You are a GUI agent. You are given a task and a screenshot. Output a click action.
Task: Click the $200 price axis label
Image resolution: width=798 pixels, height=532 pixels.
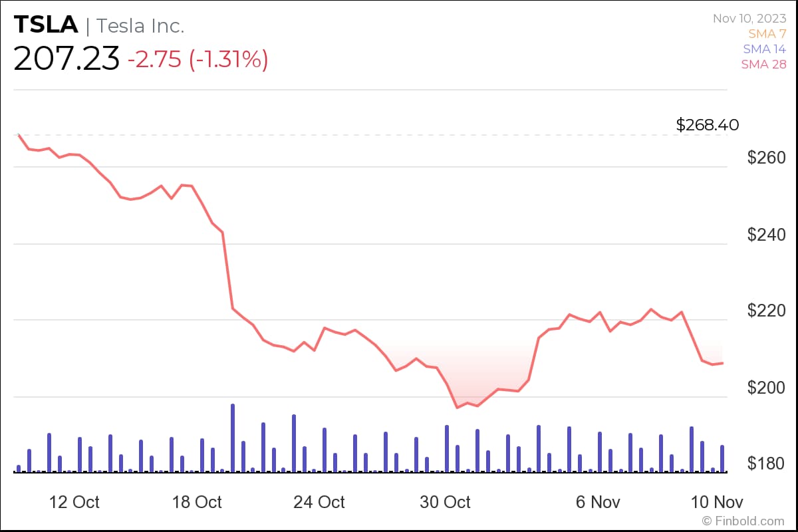(766, 388)
